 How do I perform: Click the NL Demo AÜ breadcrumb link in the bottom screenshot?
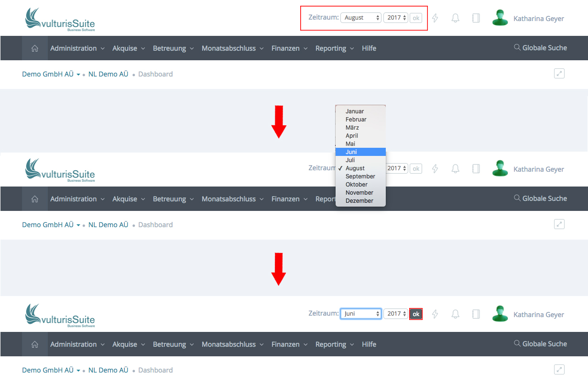(x=108, y=370)
